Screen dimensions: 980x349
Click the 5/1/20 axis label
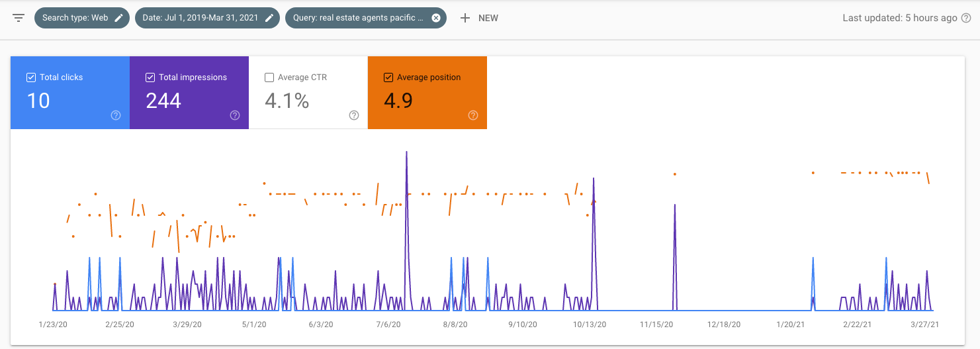254,324
